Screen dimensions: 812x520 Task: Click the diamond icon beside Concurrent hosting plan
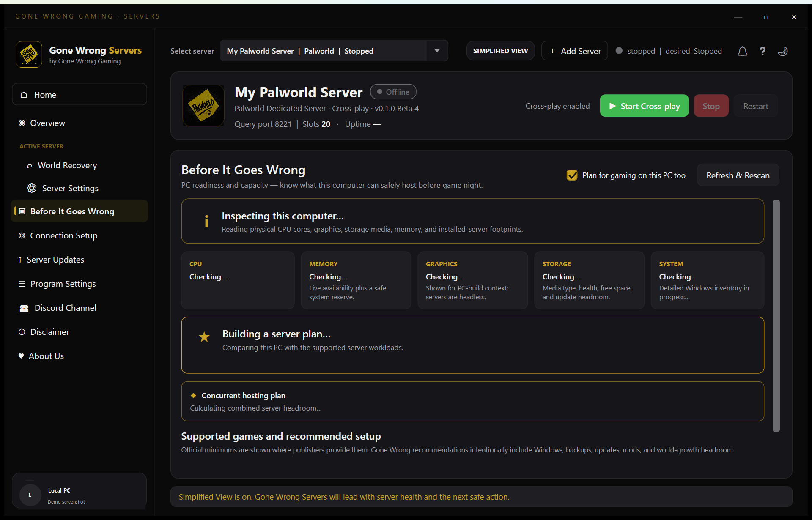click(x=193, y=395)
